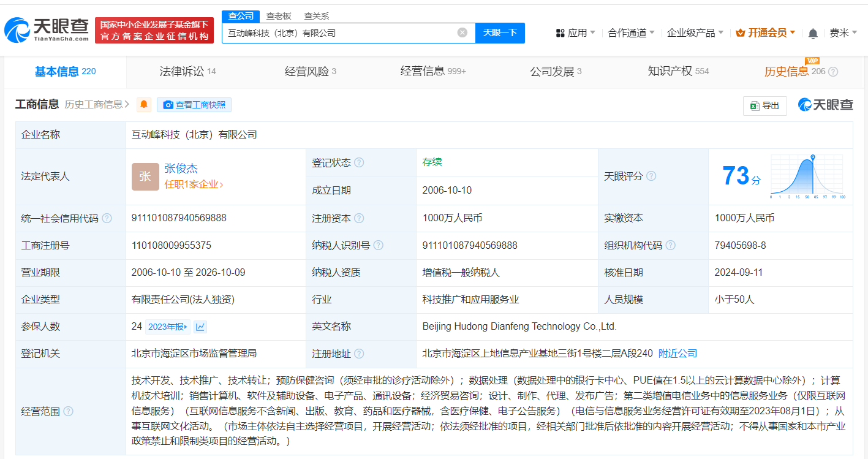
Task: Clear the search box using the X icon
Action: [462, 32]
